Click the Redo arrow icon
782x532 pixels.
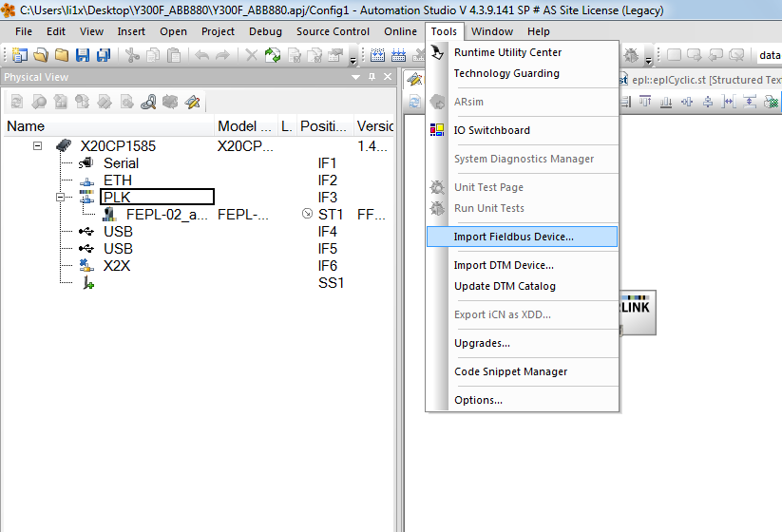click(222, 55)
